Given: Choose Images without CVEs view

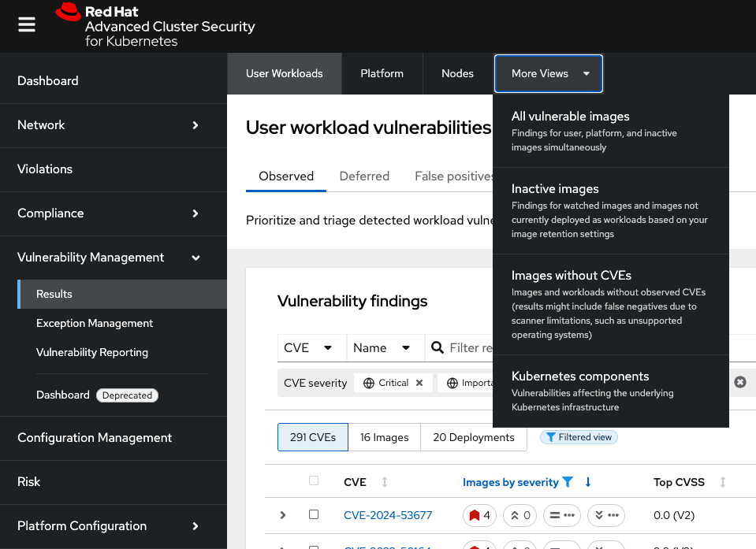Looking at the screenshot, I should (x=611, y=304).
